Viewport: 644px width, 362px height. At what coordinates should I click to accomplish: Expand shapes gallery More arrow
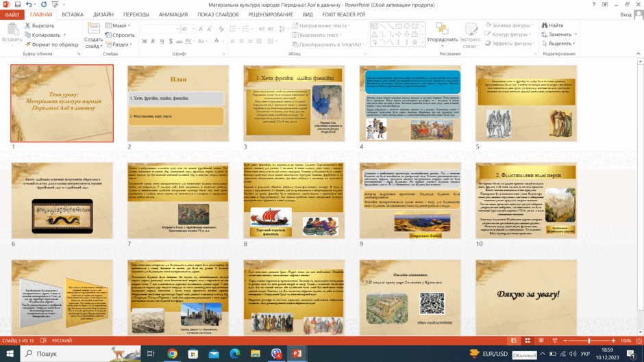click(x=423, y=42)
